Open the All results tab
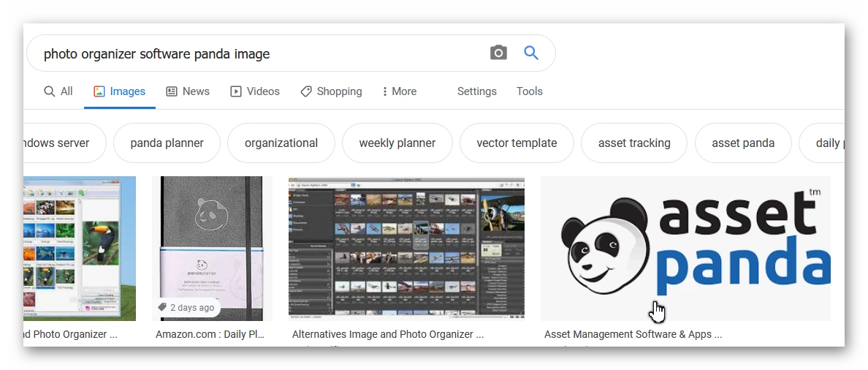This screenshot has height=370, width=868. click(x=58, y=91)
